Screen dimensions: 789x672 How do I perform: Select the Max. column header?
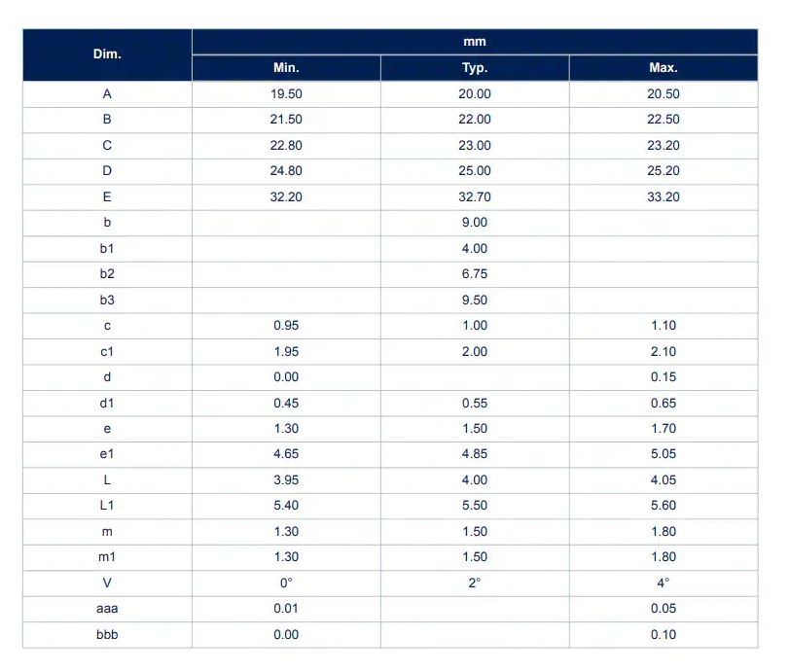663,68
